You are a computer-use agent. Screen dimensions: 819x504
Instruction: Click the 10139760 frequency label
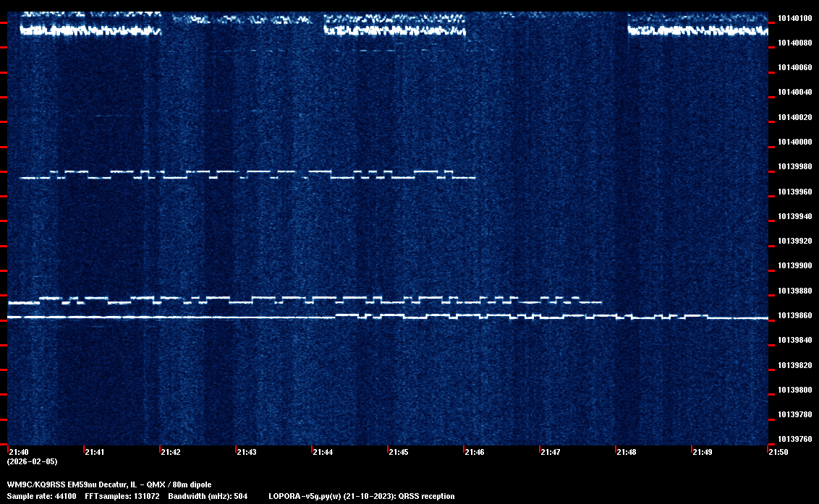click(x=794, y=439)
